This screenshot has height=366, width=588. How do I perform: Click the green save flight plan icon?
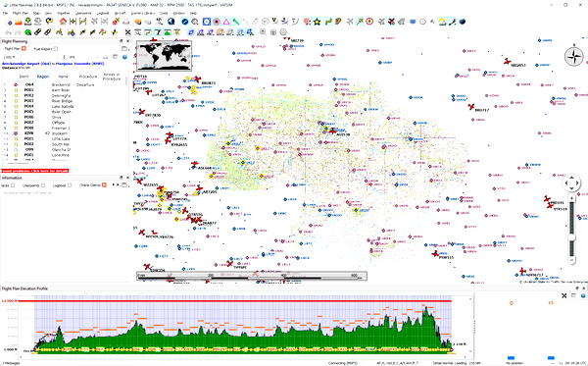[x=27, y=22]
